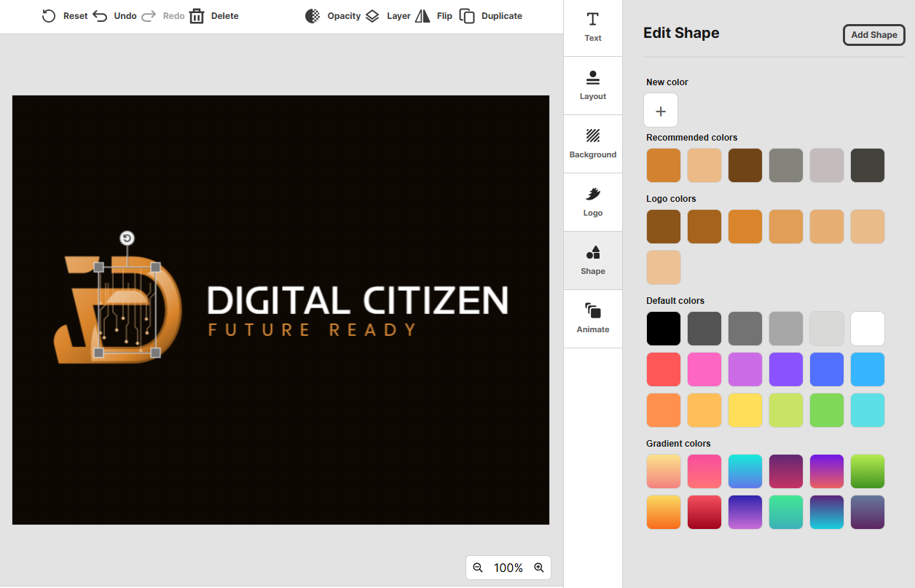Apply the yellow-to-pink gradient
The width and height of the screenshot is (915, 588).
[x=664, y=471]
